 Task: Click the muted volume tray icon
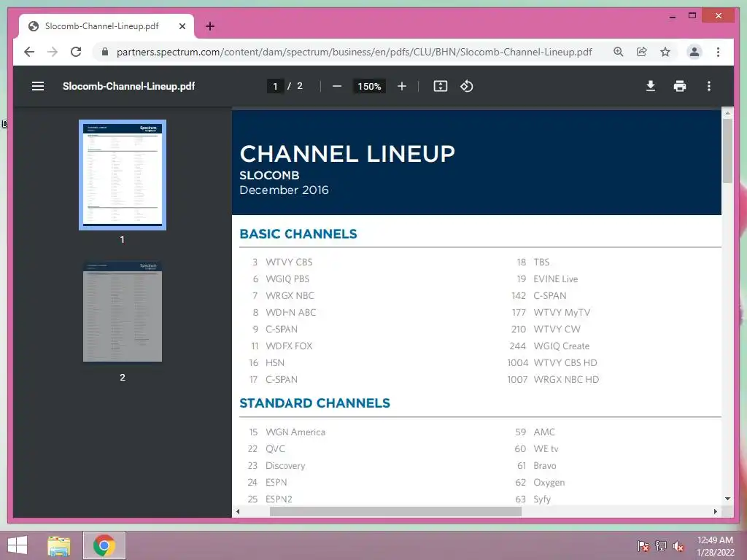678,545
